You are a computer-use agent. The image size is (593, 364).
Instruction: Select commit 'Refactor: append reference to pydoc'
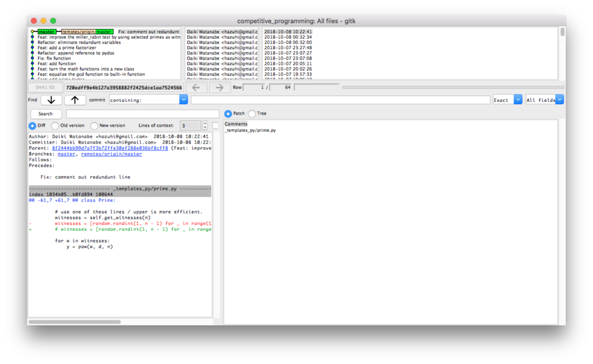click(x=76, y=53)
